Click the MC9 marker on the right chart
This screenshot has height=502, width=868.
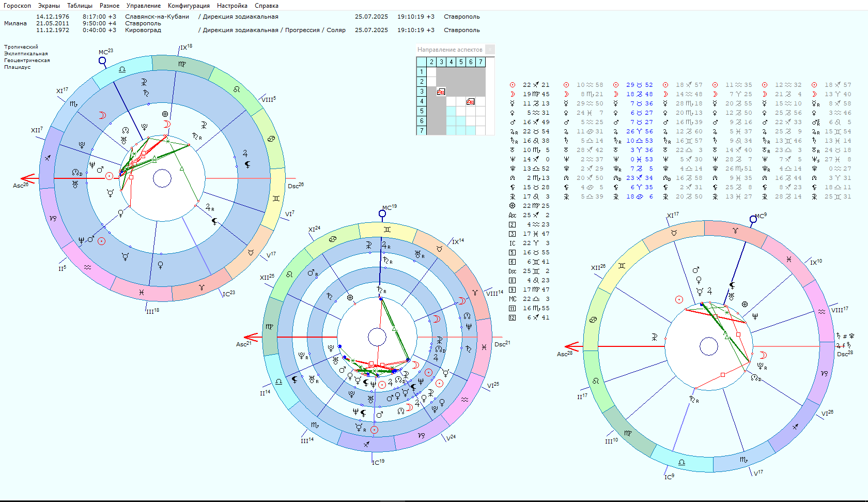753,219
